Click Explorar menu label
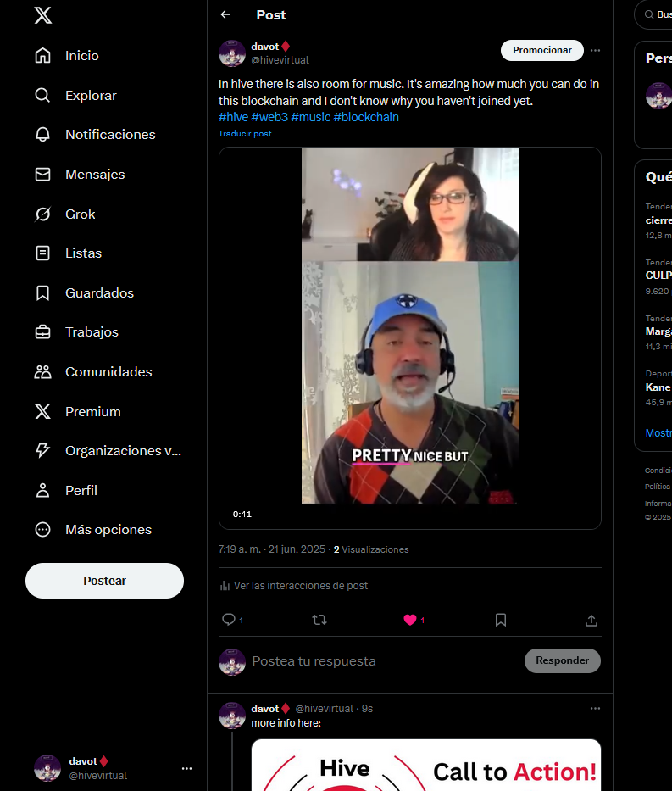The width and height of the screenshot is (672, 791). tap(91, 95)
